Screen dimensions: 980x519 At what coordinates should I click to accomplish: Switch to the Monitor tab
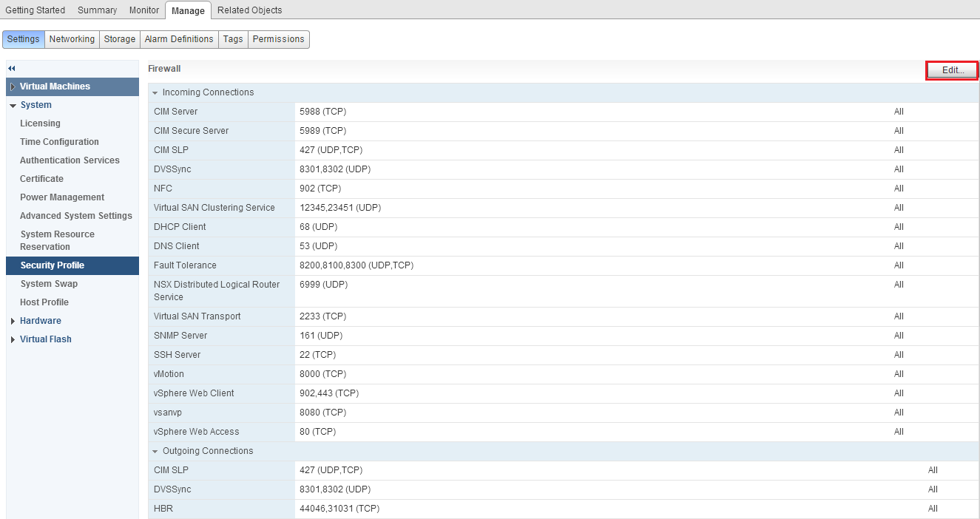[143, 10]
